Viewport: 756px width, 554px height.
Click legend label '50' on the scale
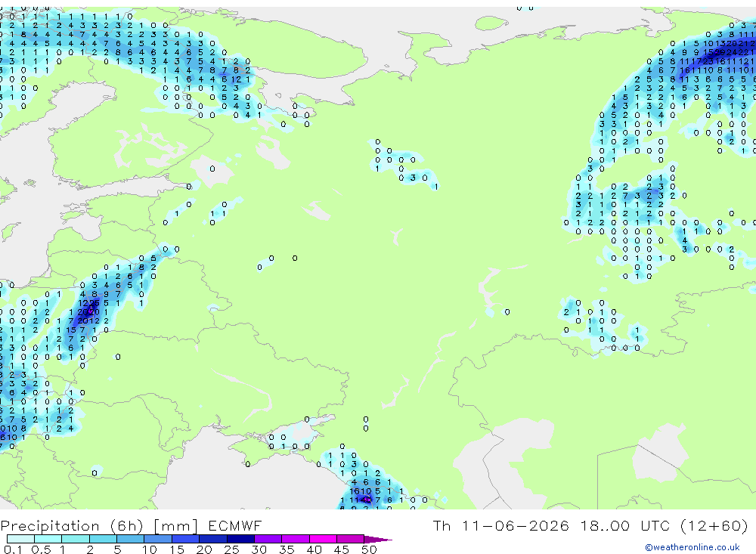pos(369,549)
